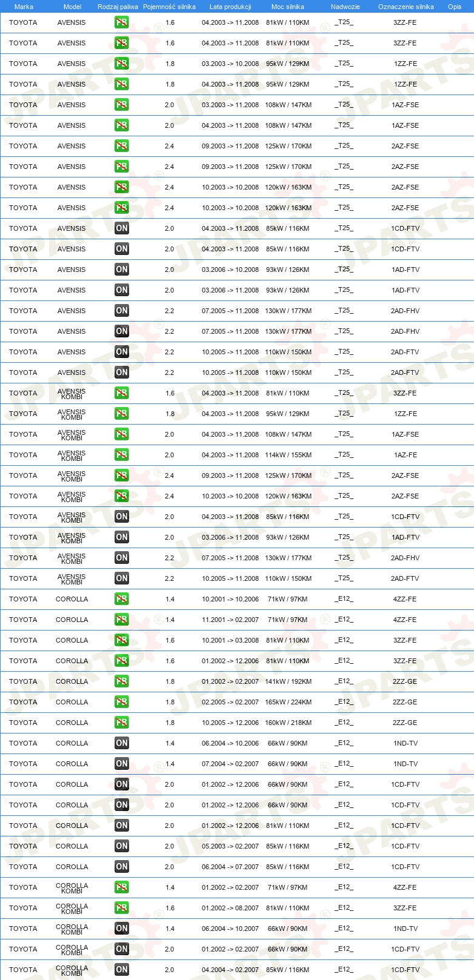This screenshot has height=980, width=474.
Task: Click diesel ON icon for AVENSIS KOMBI 1AD-FTV
Action: (122, 537)
